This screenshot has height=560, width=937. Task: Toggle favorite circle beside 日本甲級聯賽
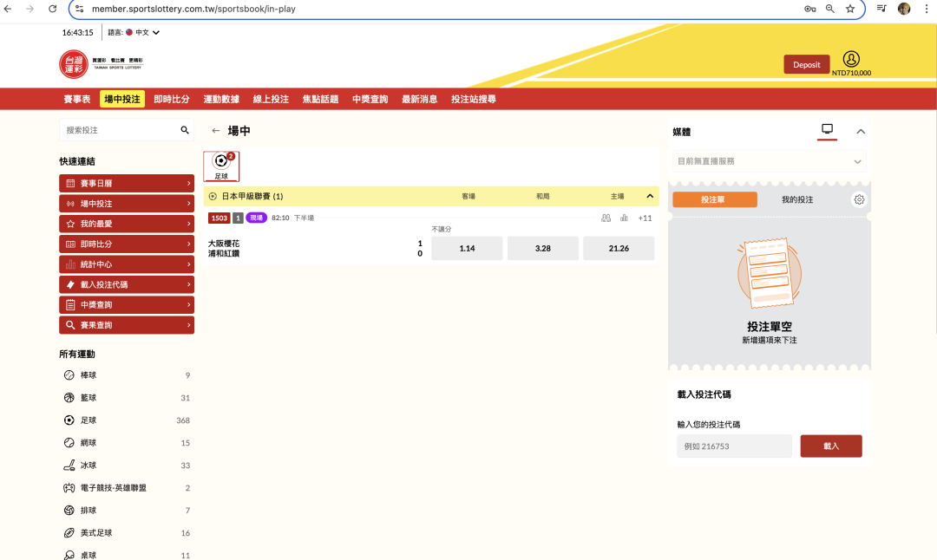tap(213, 196)
